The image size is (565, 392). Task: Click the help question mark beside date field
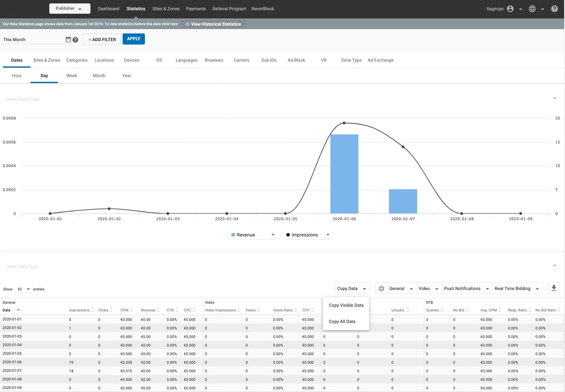75,40
